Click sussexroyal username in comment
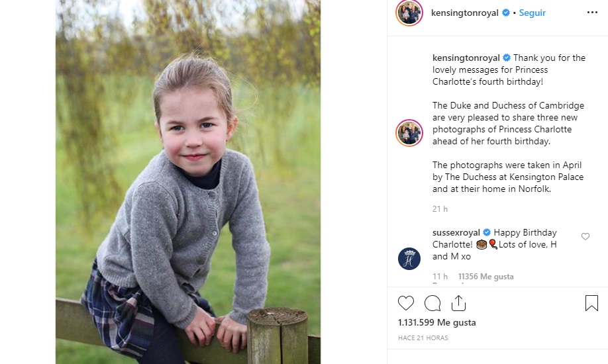 click(x=456, y=233)
